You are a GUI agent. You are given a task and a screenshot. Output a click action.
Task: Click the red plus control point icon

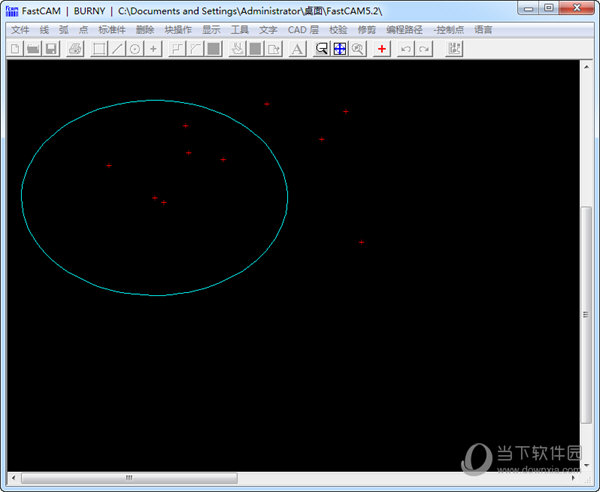point(381,49)
